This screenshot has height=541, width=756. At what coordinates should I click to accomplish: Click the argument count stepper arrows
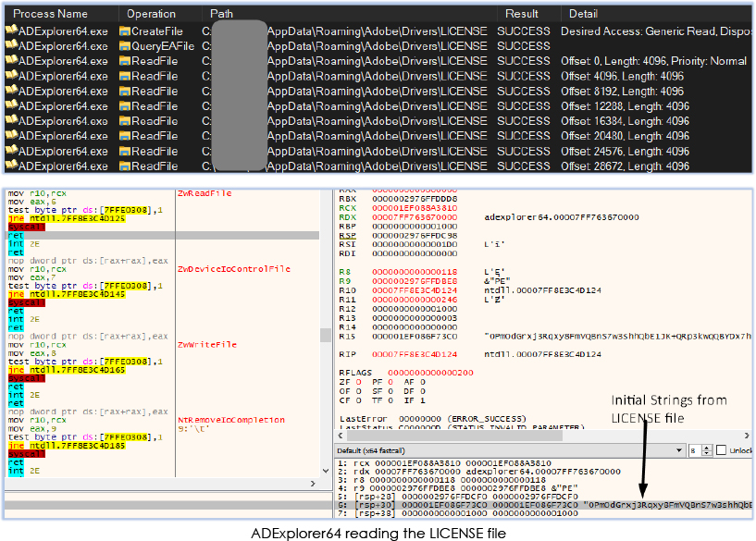pyautogui.click(x=707, y=450)
